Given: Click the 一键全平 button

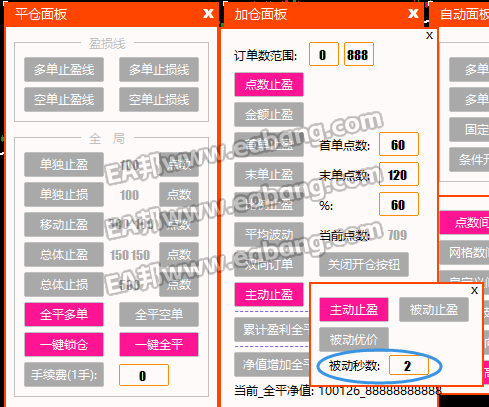Looking at the screenshot, I should tap(159, 344).
